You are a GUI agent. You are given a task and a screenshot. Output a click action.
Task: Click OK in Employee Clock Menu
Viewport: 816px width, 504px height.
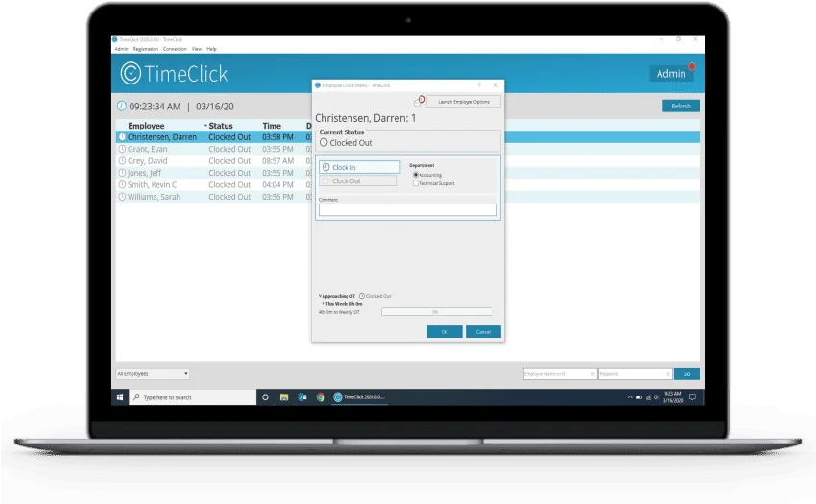(444, 331)
